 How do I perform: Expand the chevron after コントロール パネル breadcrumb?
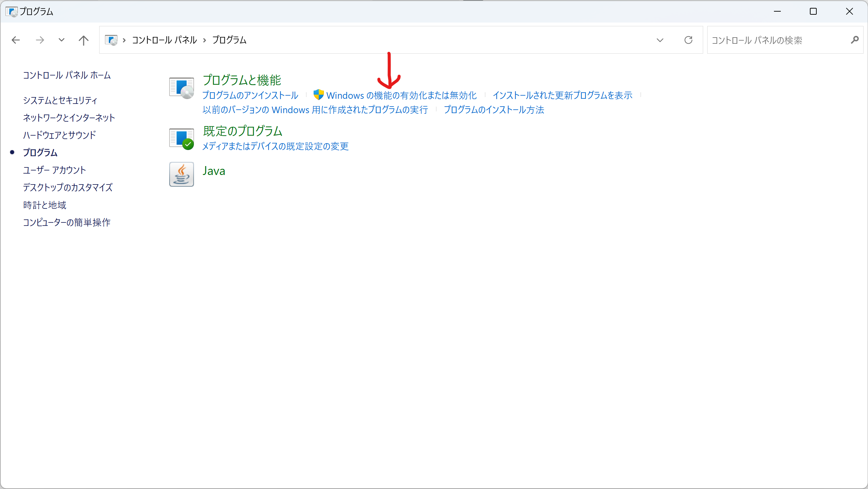tap(205, 40)
